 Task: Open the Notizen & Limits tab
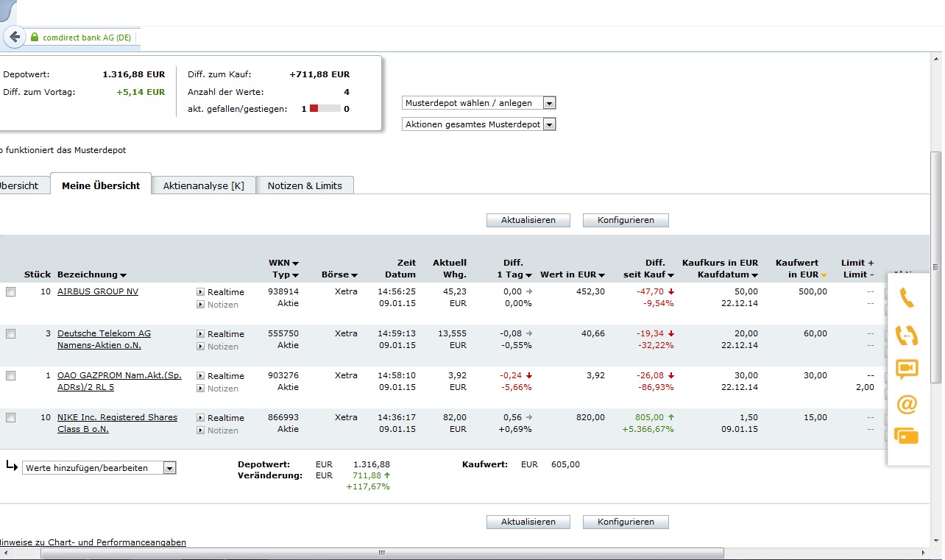click(x=305, y=185)
